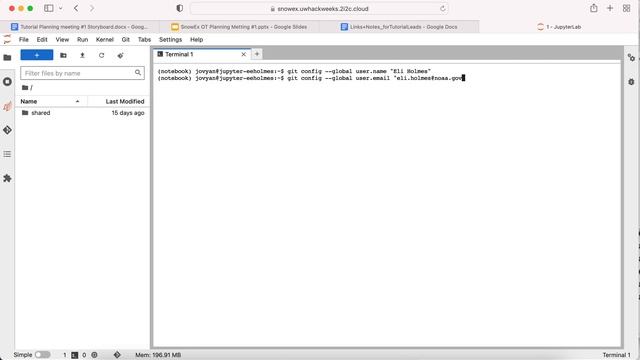
Task: Click the '15 days ago' modified cell
Action: tap(128, 113)
